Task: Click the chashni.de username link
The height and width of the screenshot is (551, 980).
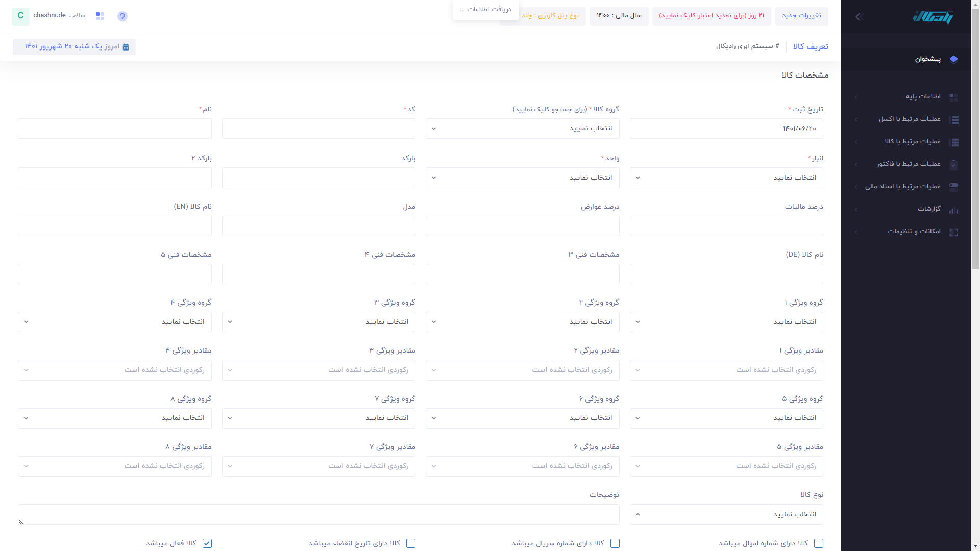Action: [x=50, y=15]
